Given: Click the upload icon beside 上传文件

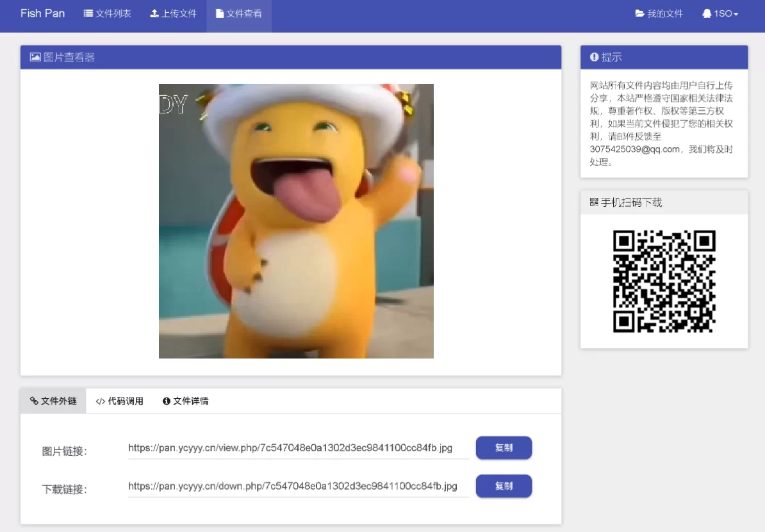Looking at the screenshot, I should [154, 13].
